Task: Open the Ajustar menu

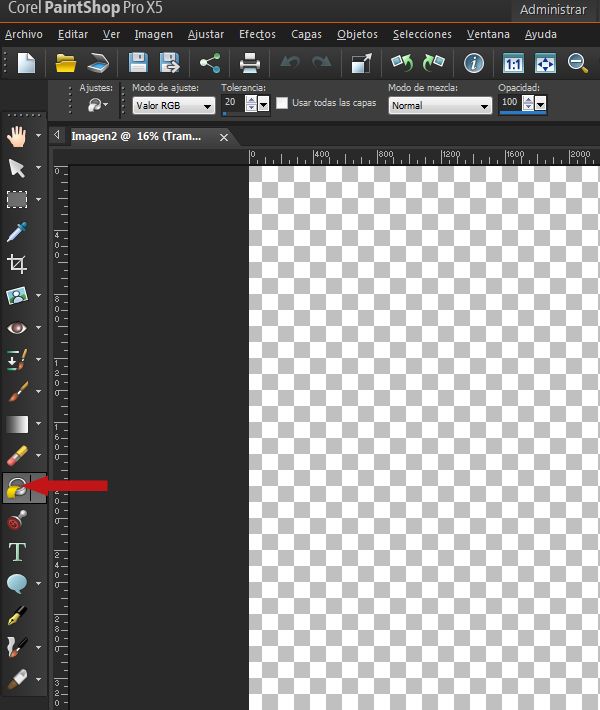Action: click(206, 34)
